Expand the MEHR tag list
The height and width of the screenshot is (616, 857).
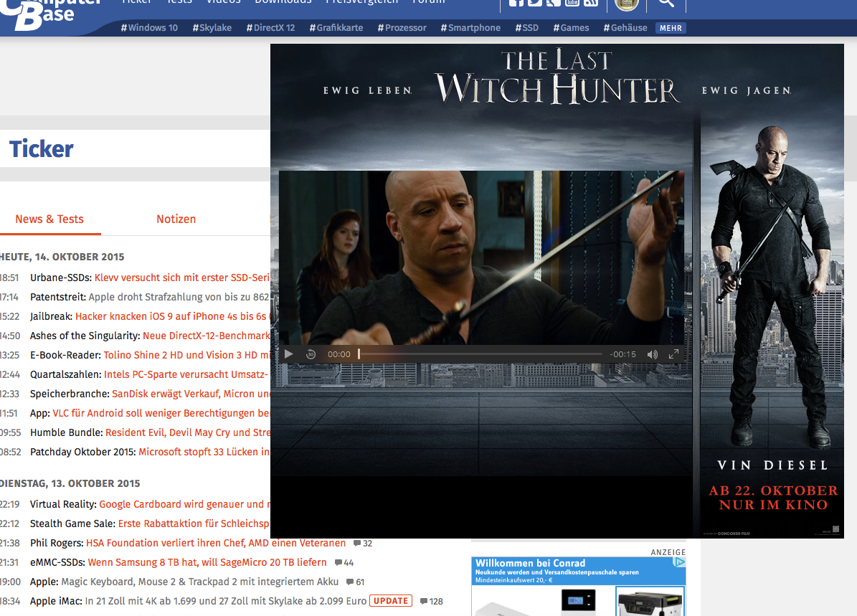[671, 28]
